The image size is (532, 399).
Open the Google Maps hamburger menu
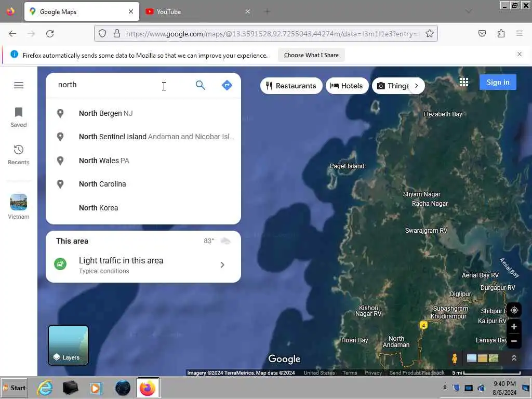(19, 85)
